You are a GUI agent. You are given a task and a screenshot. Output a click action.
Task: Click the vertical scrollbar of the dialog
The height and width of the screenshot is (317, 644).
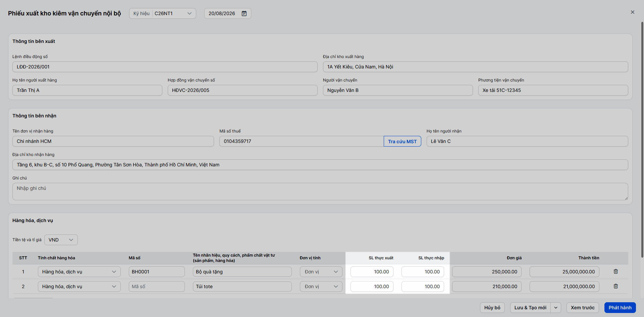pos(642,140)
